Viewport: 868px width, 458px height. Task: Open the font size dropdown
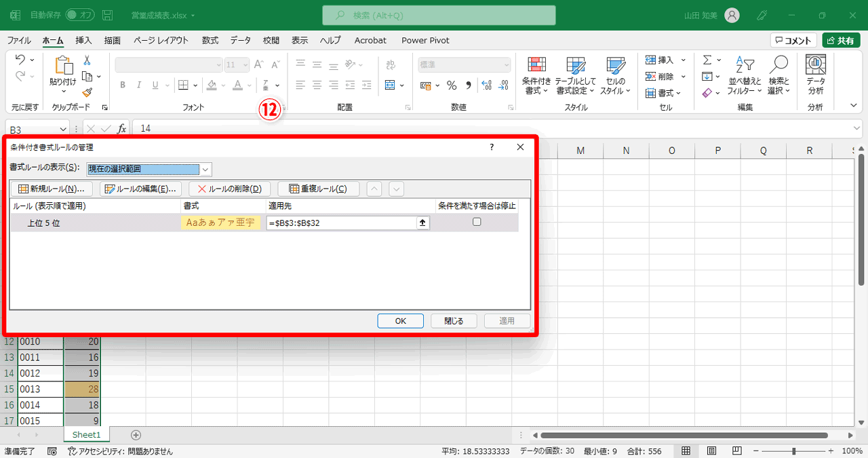pyautogui.click(x=247, y=64)
